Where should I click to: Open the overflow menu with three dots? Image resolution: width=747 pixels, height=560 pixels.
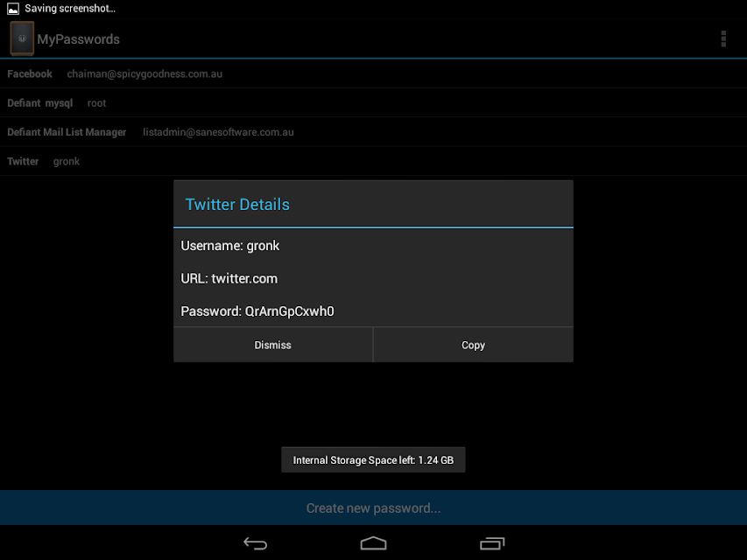point(723,39)
